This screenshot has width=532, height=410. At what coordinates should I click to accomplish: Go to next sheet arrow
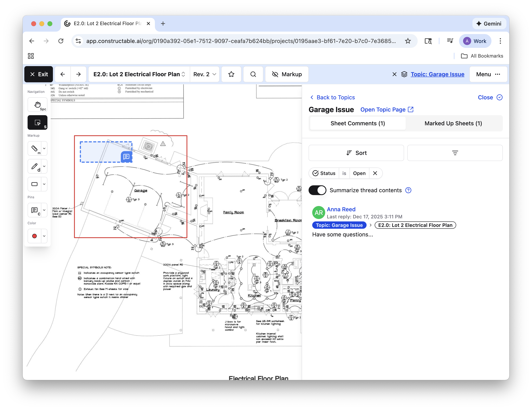(78, 74)
